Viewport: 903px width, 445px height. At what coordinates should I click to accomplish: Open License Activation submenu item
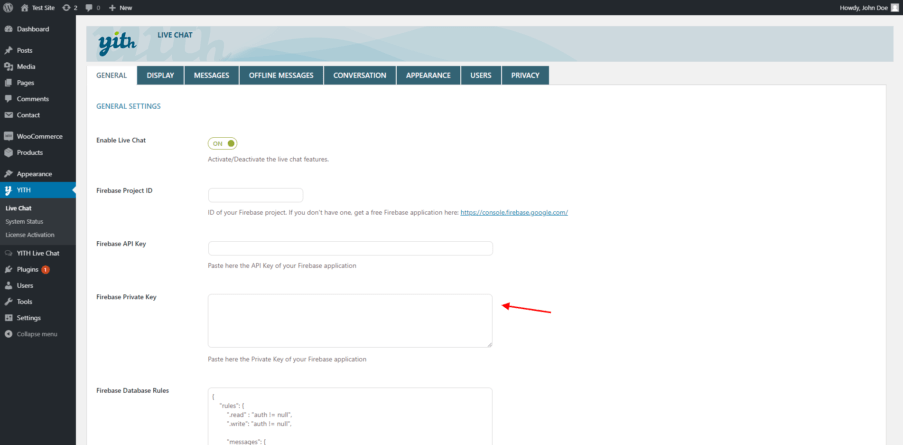[30, 235]
